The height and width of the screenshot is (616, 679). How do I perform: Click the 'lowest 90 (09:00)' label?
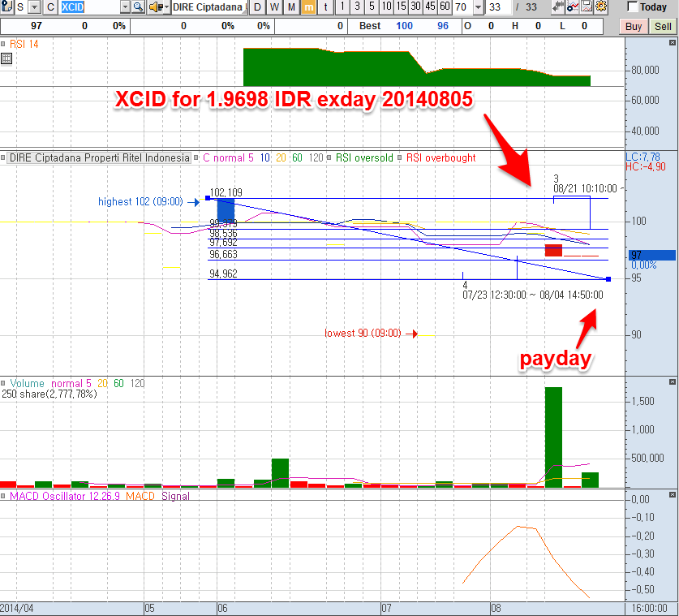coord(363,333)
